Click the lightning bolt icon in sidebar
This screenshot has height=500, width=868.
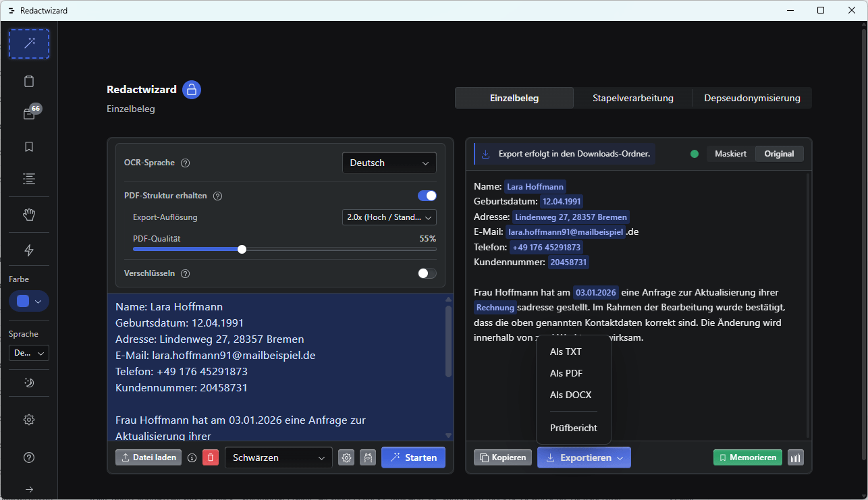coord(29,250)
